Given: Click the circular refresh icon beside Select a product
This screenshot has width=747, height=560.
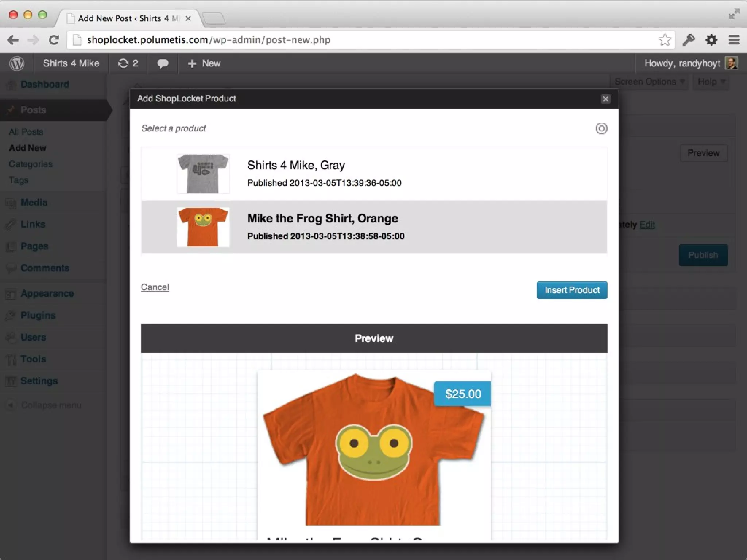Looking at the screenshot, I should pyautogui.click(x=601, y=128).
